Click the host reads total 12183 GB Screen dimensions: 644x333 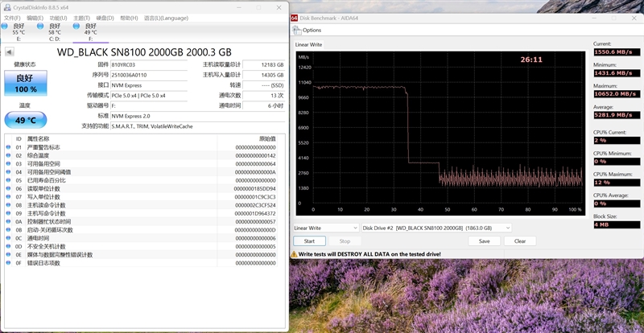click(264, 65)
